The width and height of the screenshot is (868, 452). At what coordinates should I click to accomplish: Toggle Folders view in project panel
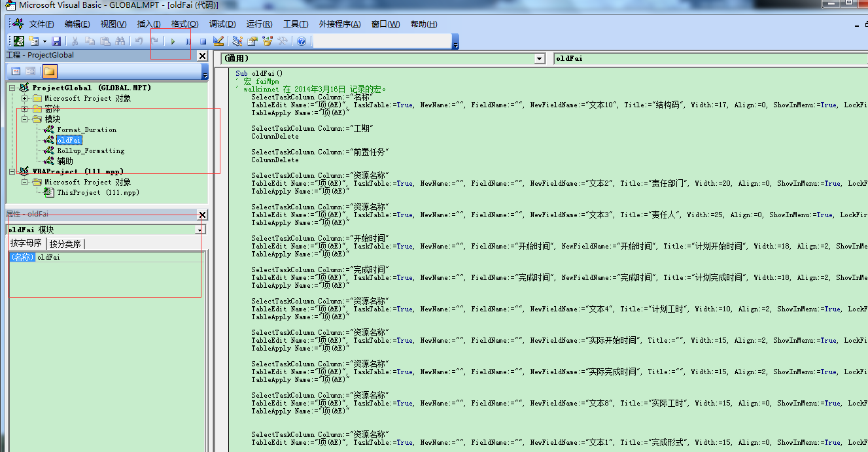50,71
